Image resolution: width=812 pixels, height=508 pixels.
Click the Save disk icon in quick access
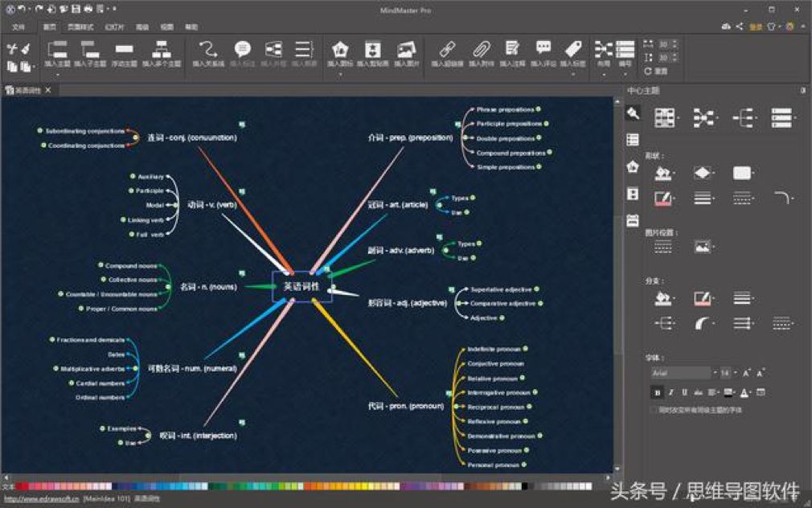pos(76,10)
